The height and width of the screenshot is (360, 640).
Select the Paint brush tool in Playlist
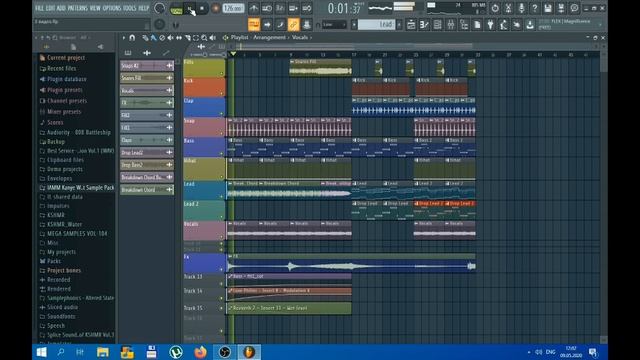(x=153, y=38)
